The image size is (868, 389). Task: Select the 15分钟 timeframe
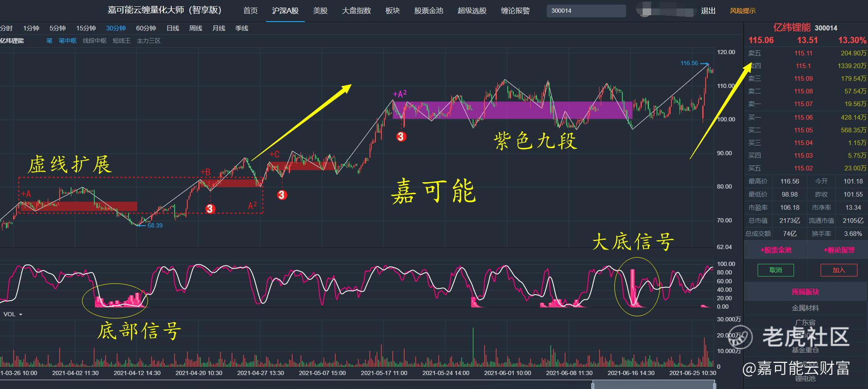(86, 28)
